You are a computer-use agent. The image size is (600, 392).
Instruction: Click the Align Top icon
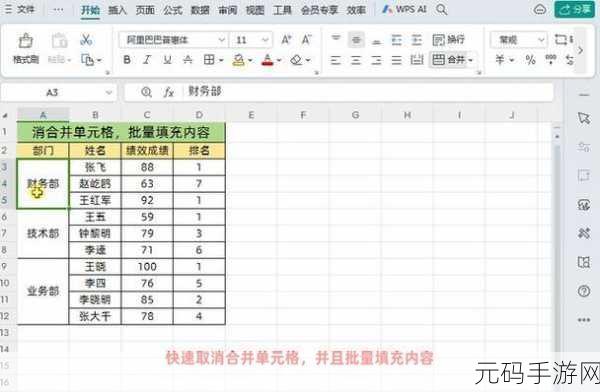click(336, 39)
